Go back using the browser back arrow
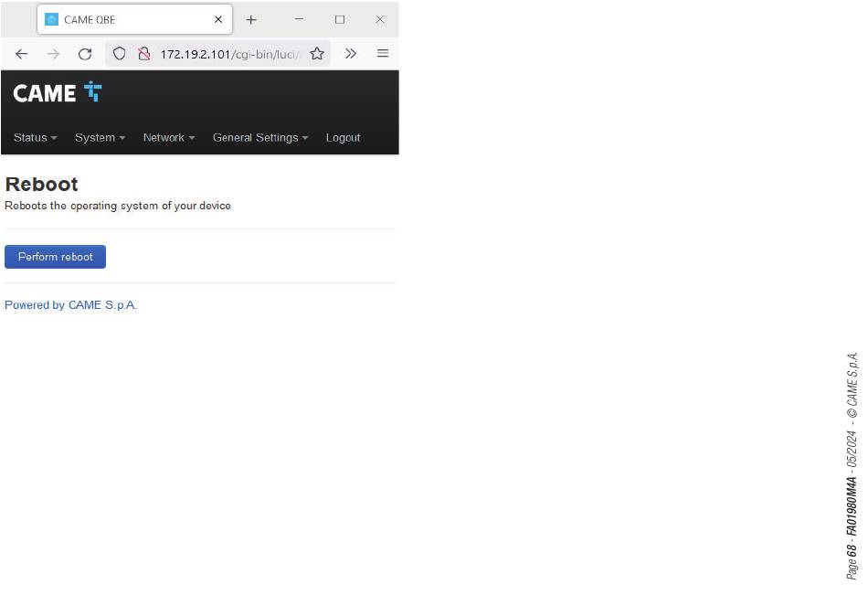The image size is (868, 595). [x=22, y=54]
